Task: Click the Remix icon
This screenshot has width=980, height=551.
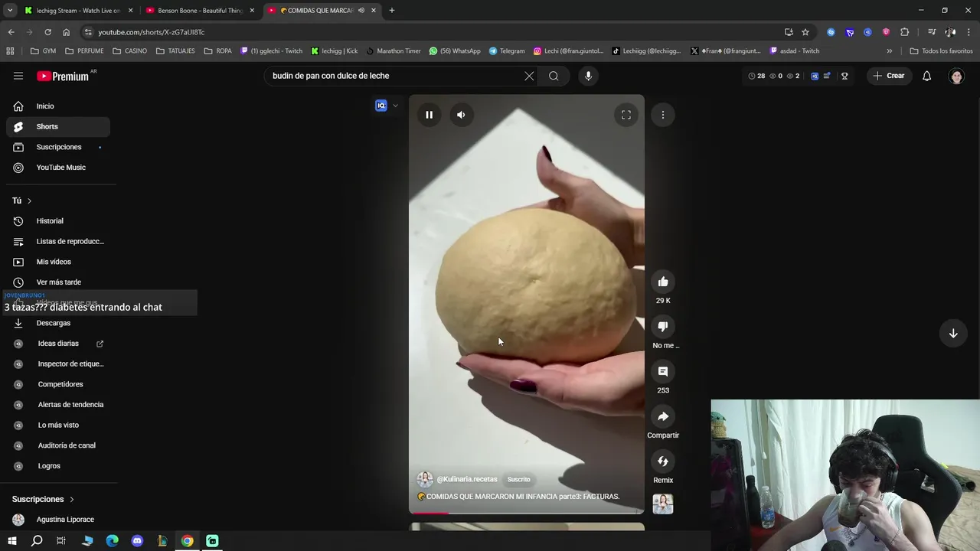Action: coord(663,461)
